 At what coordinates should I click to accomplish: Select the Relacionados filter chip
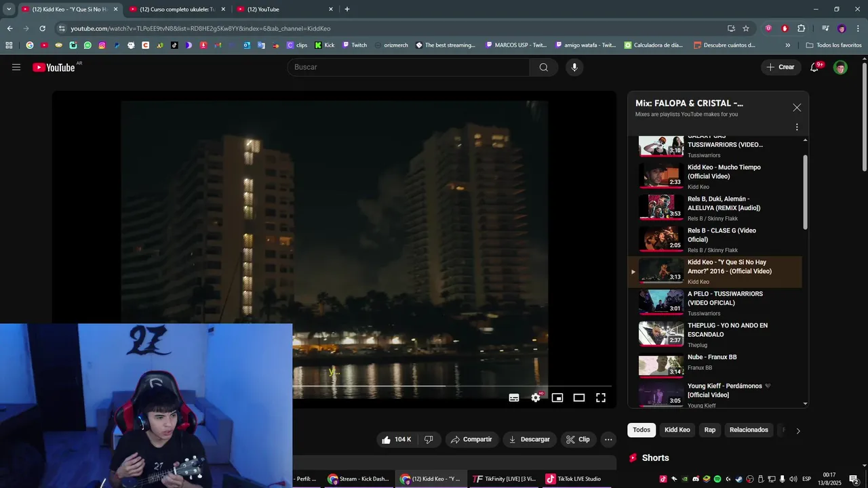click(x=749, y=430)
